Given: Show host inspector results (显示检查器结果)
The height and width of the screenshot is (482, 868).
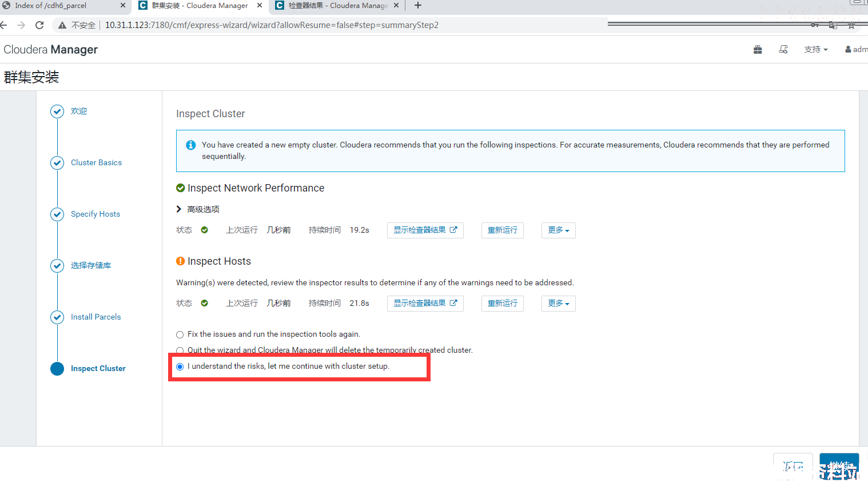Looking at the screenshot, I should click(425, 304).
